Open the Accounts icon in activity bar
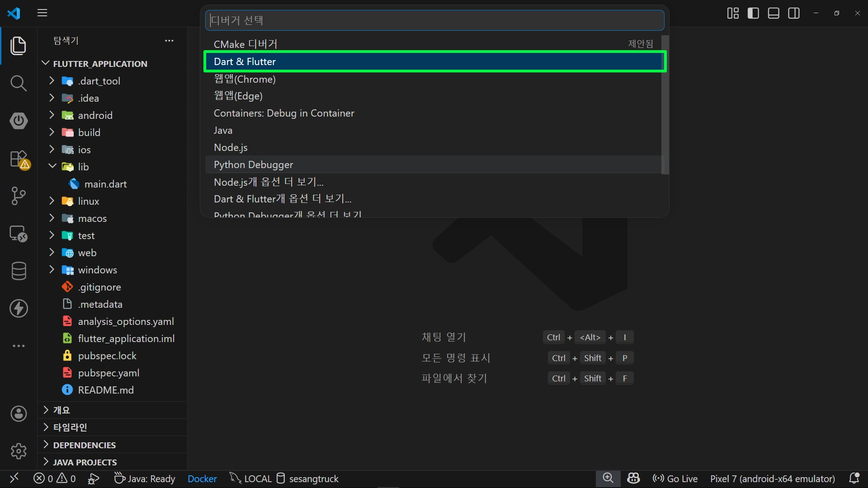Image resolution: width=868 pixels, height=488 pixels. (x=18, y=413)
